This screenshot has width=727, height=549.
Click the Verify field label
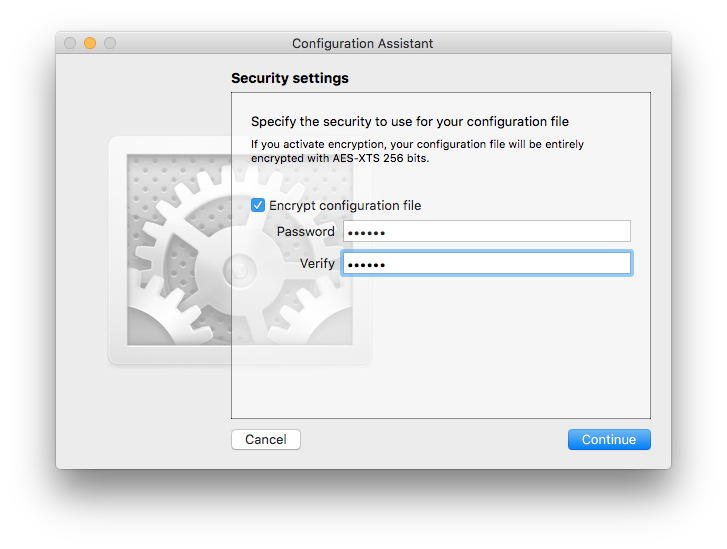317,263
